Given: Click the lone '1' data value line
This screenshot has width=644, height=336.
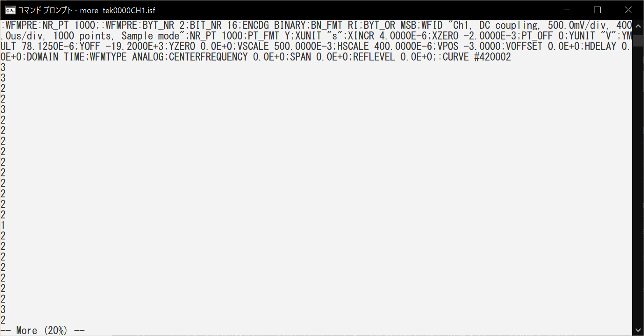Looking at the screenshot, I should (3, 225).
